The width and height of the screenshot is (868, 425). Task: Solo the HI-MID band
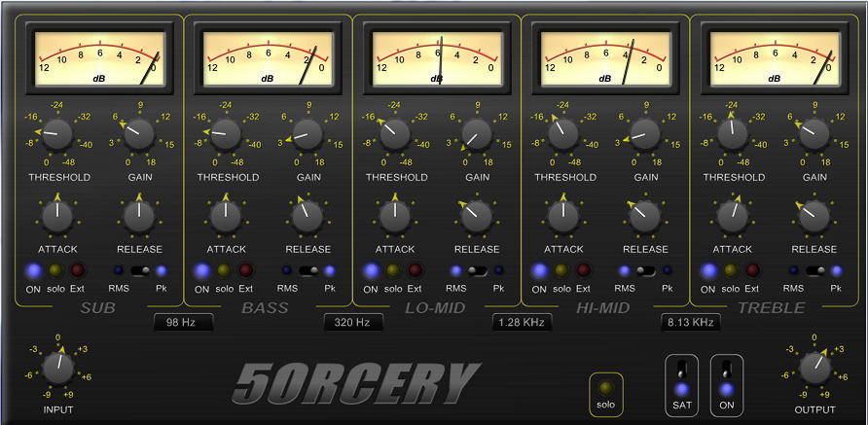(561, 270)
